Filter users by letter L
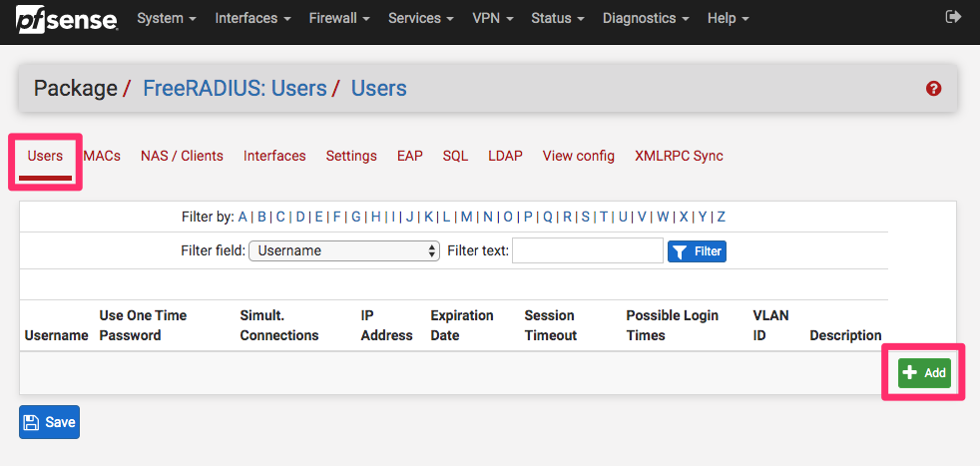The image size is (980, 466). click(446, 218)
